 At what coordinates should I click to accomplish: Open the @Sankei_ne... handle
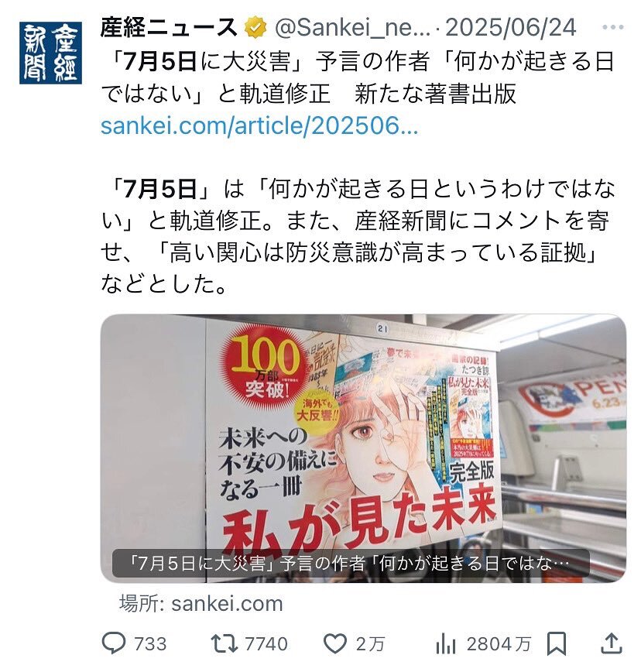(352, 28)
